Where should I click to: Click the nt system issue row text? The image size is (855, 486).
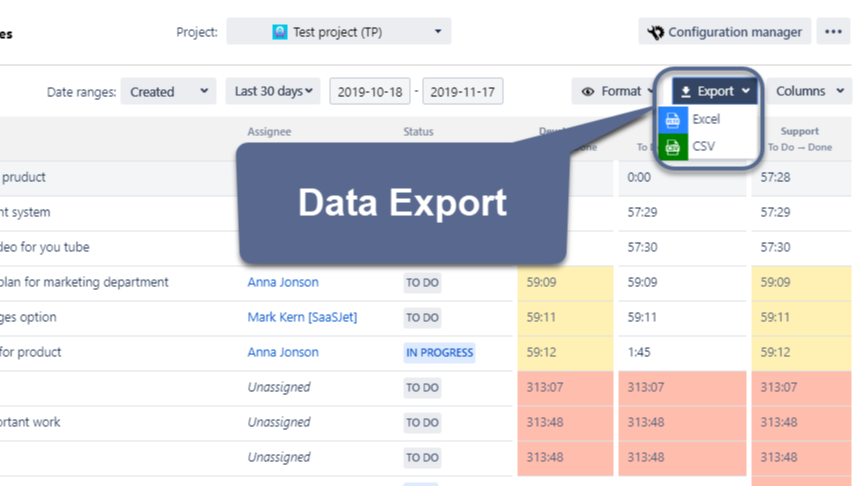pyautogui.click(x=25, y=212)
